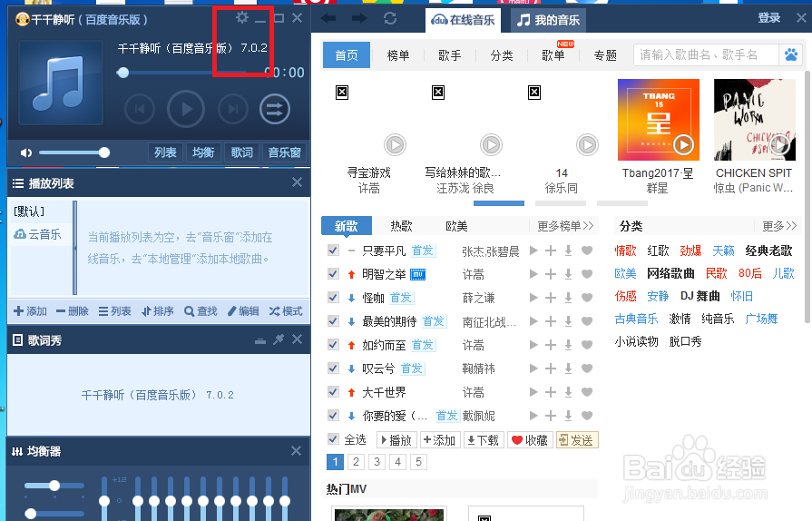Select the 云音乐 cloud playlist
This screenshot has height=521, width=812.
(x=37, y=234)
